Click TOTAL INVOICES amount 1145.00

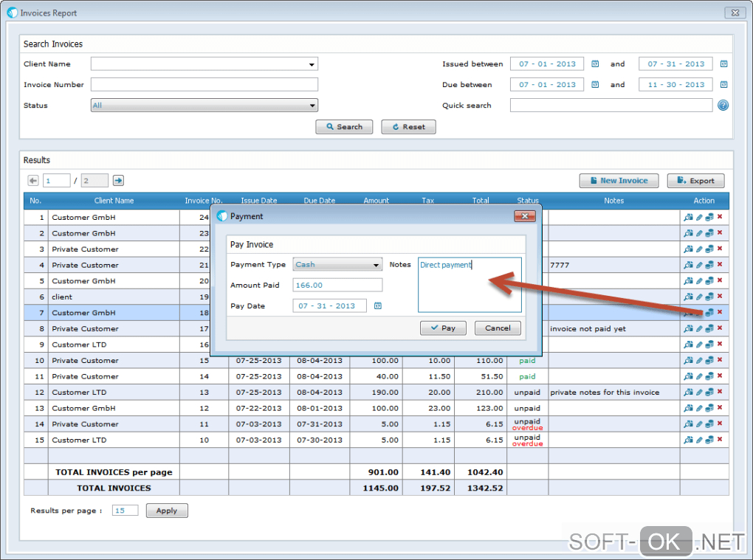coord(380,488)
